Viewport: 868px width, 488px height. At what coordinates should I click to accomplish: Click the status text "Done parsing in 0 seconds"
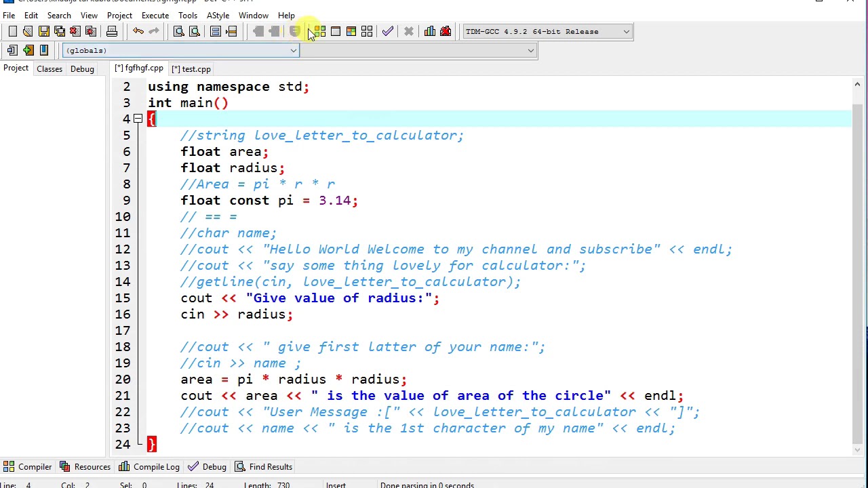point(427,485)
